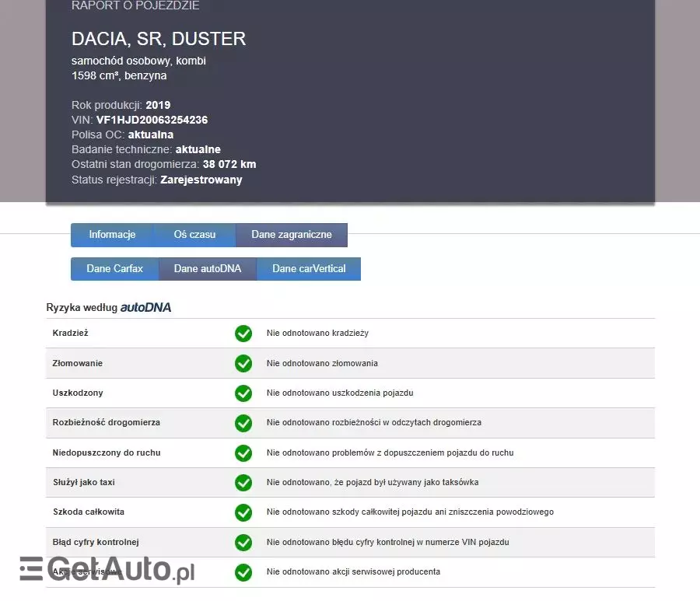This screenshot has height=601, width=700.
Task: Click the check icon for Akcje serwisowe
Action: 243,571
